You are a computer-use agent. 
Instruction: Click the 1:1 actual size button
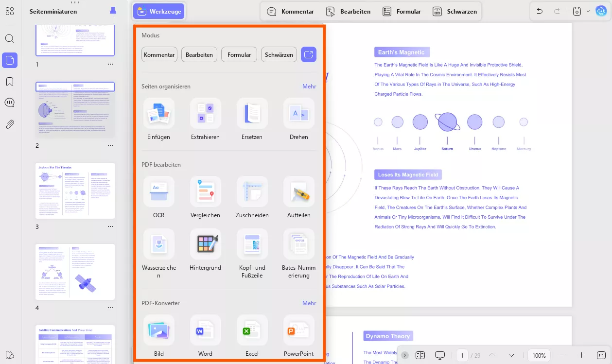pyautogui.click(x=601, y=355)
